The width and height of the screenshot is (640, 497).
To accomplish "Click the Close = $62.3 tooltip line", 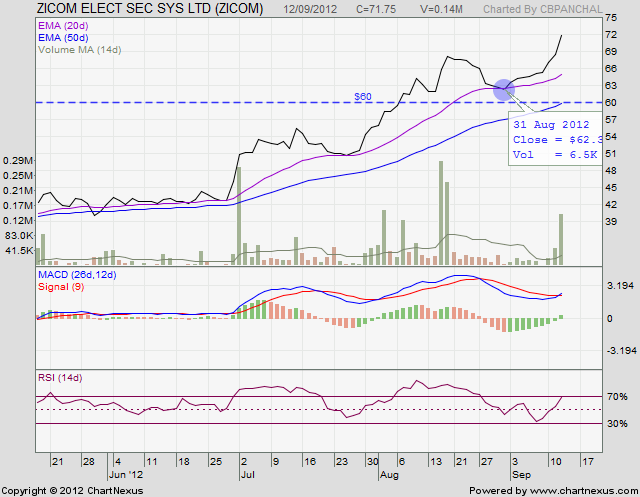I will tap(558, 140).
